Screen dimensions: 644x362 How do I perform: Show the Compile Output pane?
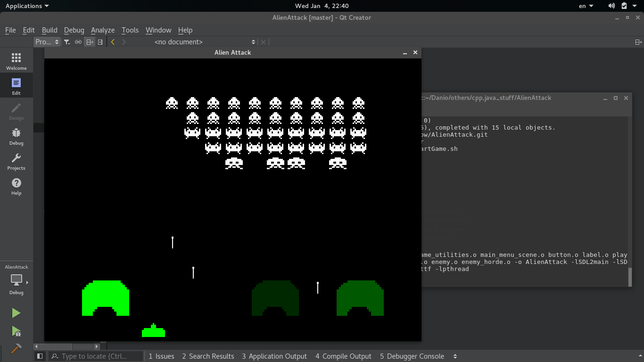pyautogui.click(x=343, y=356)
